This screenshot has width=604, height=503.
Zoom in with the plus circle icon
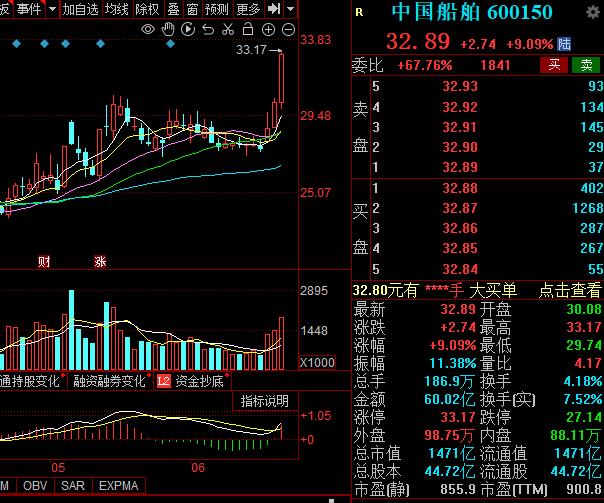pyautogui.click(x=268, y=30)
